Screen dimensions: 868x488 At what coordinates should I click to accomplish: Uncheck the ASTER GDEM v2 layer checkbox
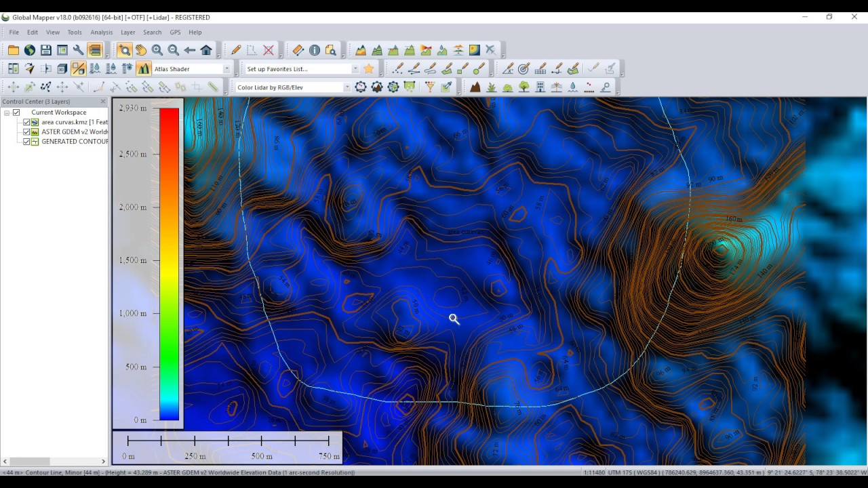coord(26,132)
